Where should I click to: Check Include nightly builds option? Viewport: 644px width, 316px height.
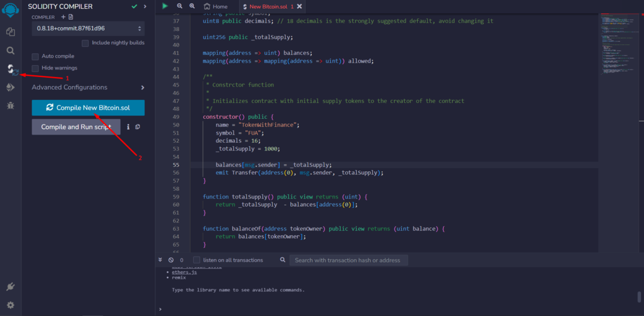85,43
